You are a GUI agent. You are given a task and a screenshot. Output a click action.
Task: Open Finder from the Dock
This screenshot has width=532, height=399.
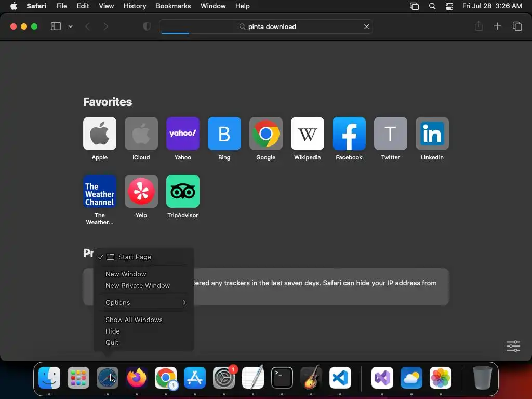(x=49, y=378)
